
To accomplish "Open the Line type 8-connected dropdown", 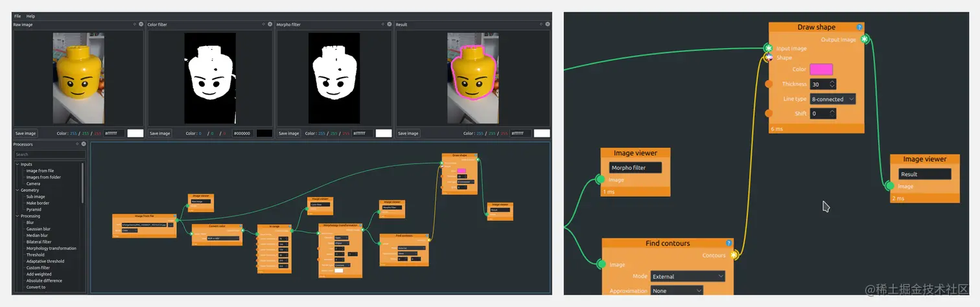I will 833,99.
